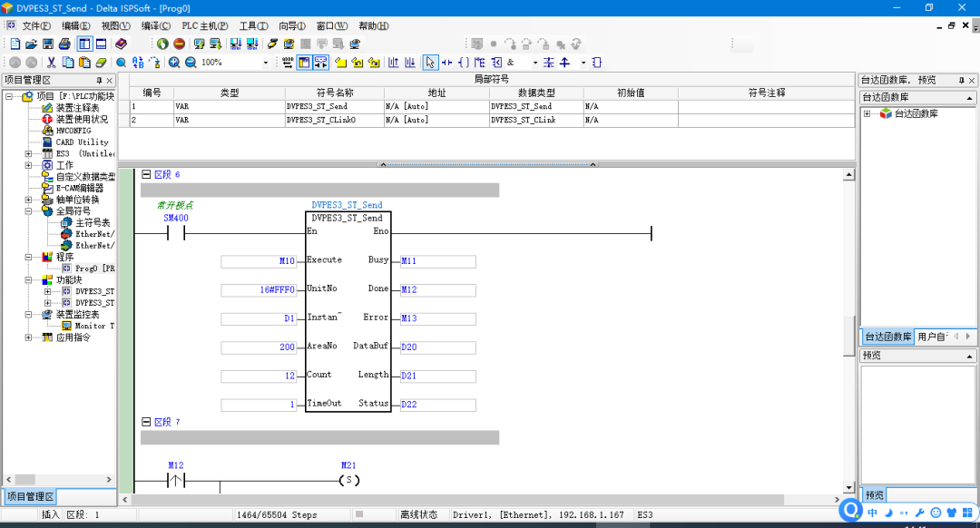Select CARD Utility tree item
The width and height of the screenshot is (980, 528).
coord(82,142)
